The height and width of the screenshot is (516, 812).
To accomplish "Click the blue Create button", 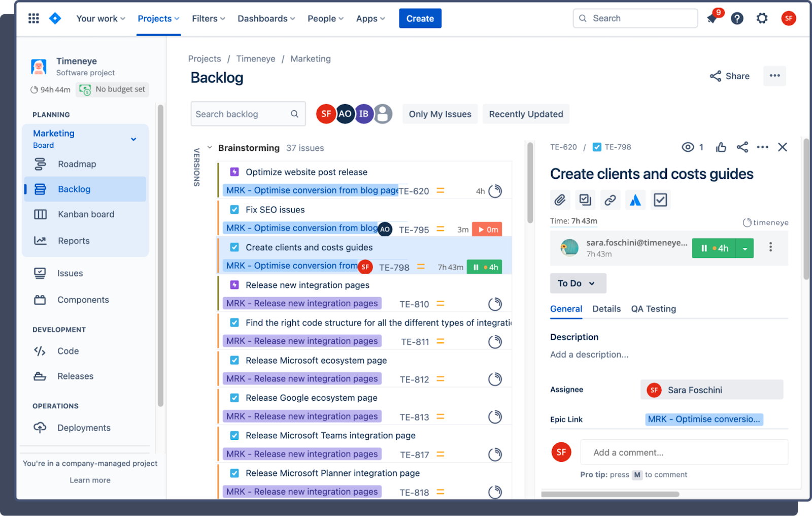I will [420, 18].
